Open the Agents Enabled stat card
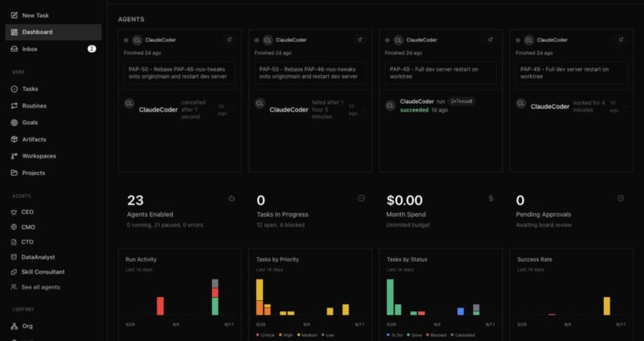The image size is (644, 341). (x=180, y=211)
